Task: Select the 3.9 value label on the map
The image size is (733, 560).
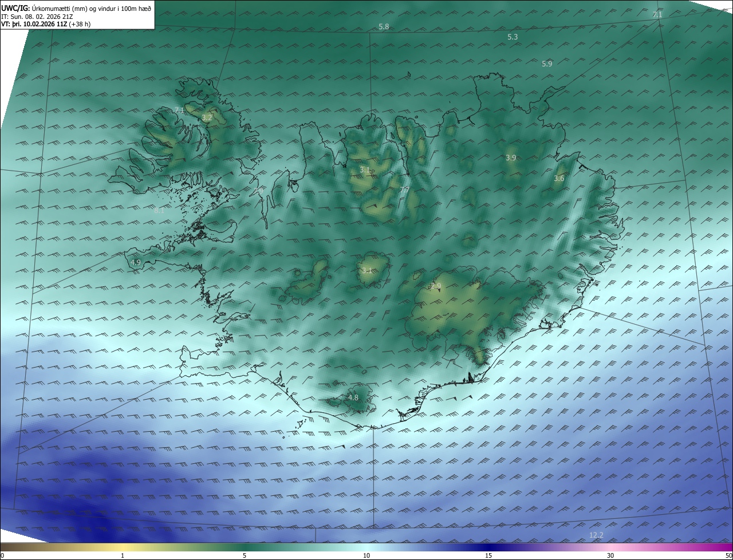Action: [x=511, y=157]
